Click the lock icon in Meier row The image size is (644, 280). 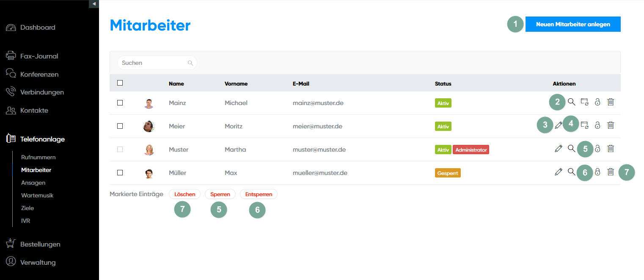[597, 125]
